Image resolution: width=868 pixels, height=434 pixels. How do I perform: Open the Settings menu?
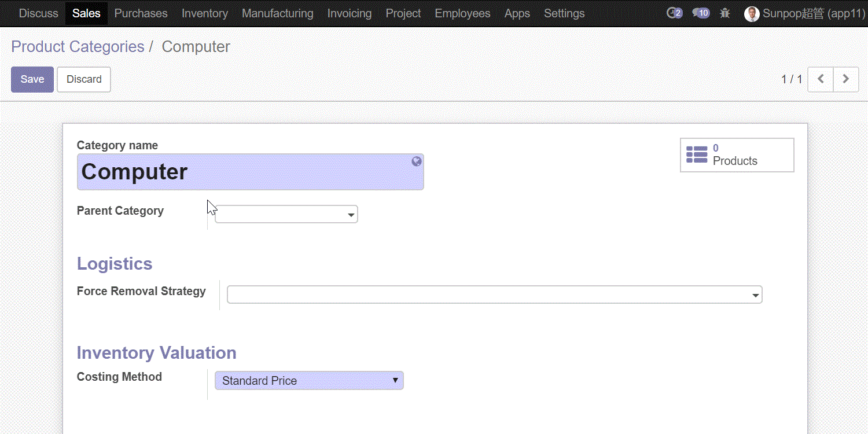point(564,13)
